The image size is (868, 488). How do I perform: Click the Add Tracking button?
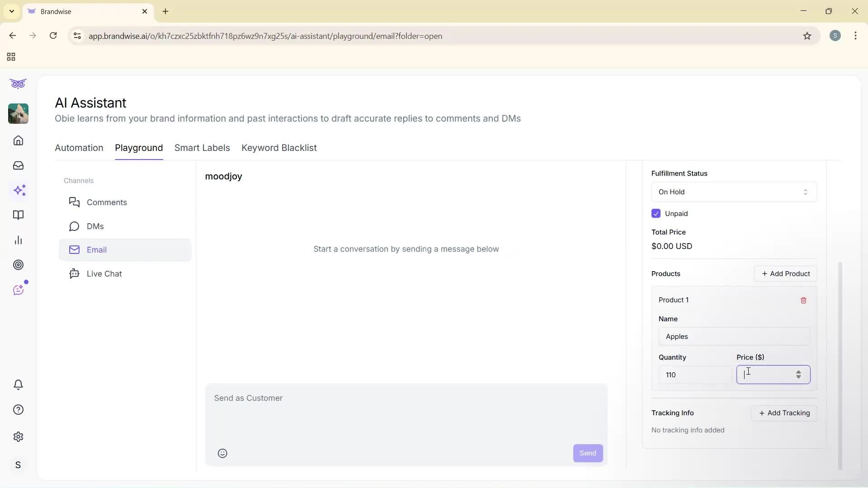point(783,413)
